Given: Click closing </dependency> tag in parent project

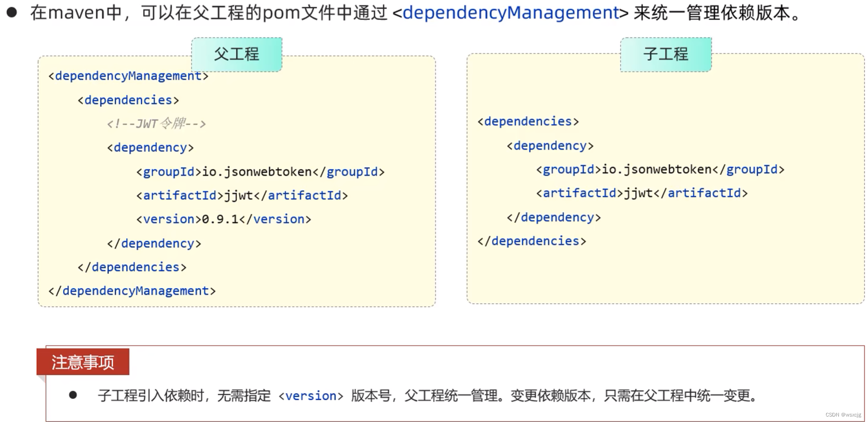Looking at the screenshot, I should tap(154, 244).
